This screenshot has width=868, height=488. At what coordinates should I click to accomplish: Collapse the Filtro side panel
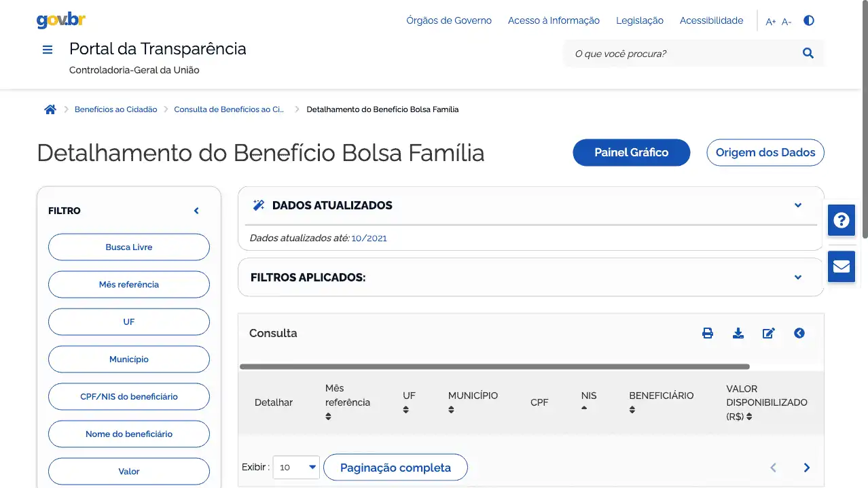196,211
